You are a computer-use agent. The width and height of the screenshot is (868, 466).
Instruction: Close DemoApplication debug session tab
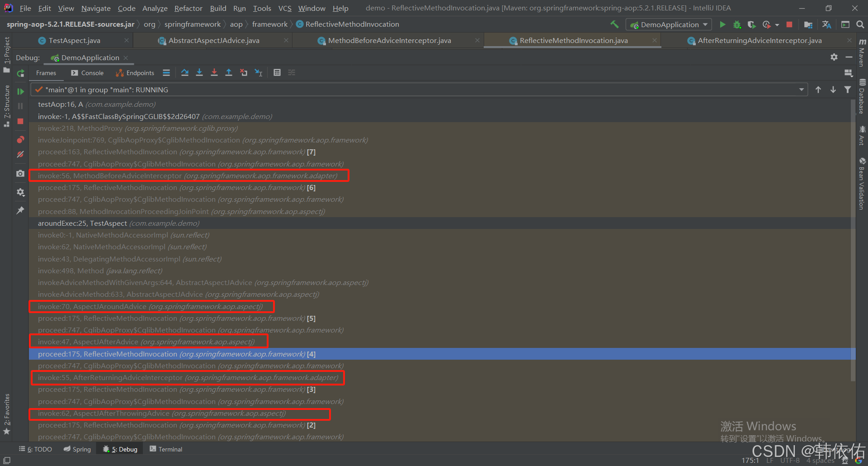tap(126, 57)
